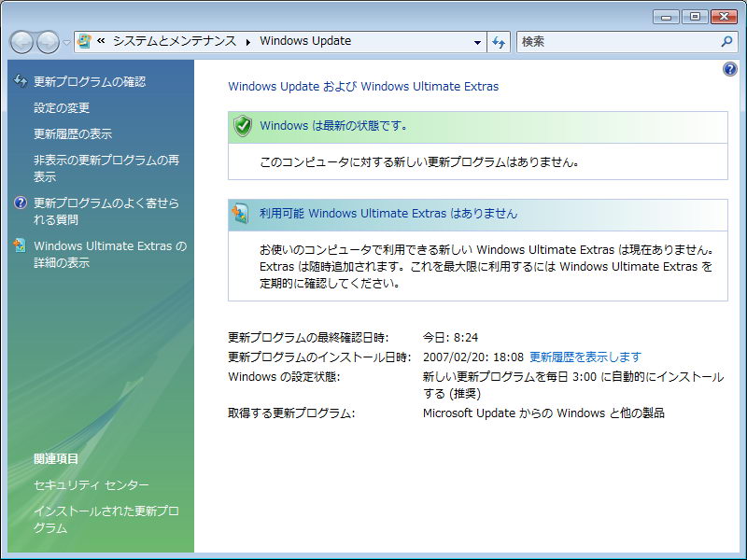
Task: Minimize the Windows Update window
Action: [x=666, y=17]
